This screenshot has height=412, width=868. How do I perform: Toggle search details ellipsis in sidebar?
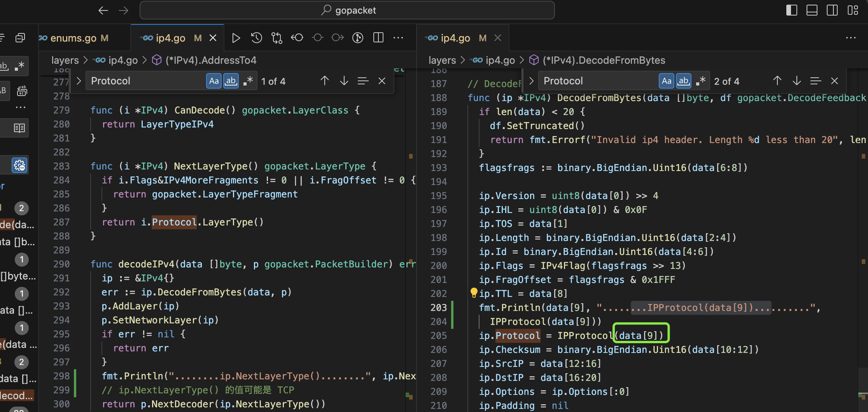click(21, 107)
